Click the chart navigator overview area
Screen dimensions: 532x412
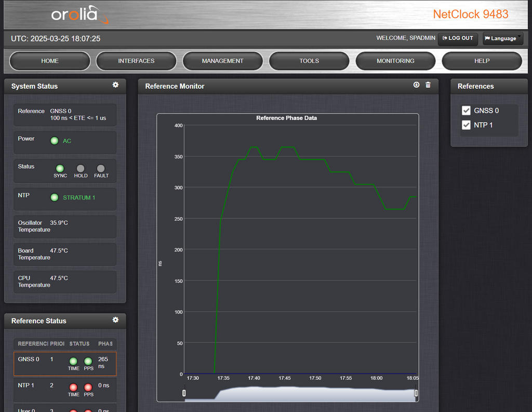(x=300, y=394)
